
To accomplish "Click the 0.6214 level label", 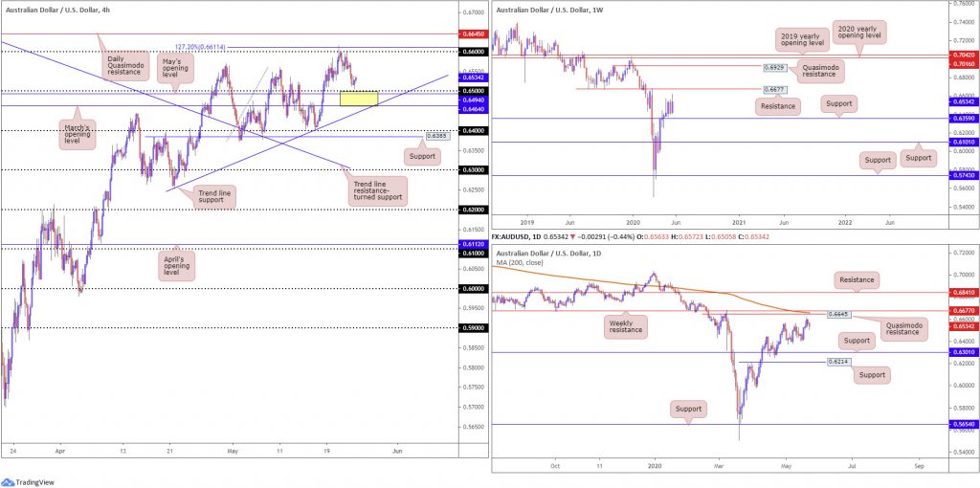I will (x=837, y=361).
